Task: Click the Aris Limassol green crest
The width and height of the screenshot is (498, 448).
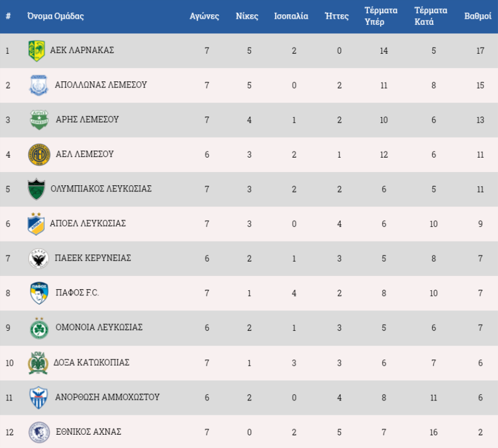Action: (x=39, y=120)
